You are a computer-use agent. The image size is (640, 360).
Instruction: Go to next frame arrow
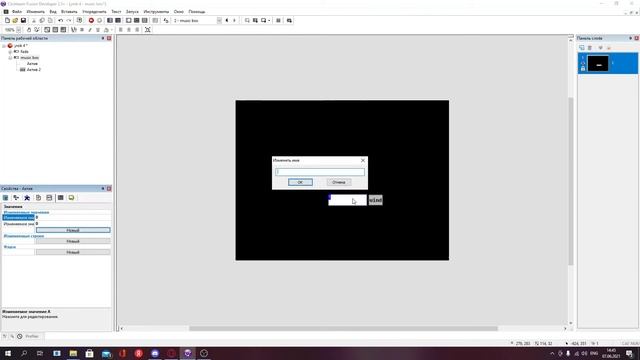pyautogui.click(x=234, y=20)
